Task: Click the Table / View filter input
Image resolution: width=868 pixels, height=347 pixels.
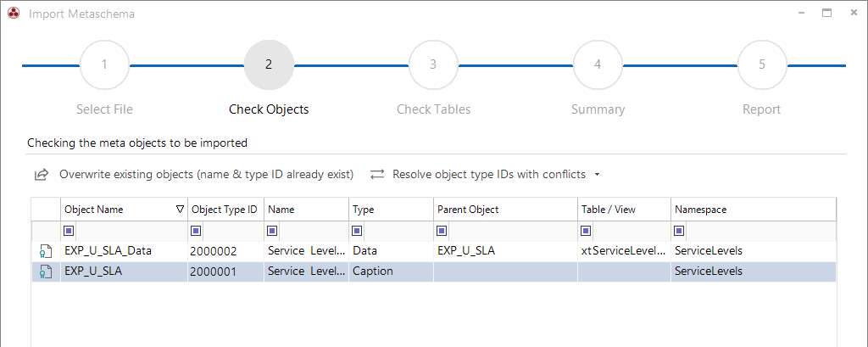Action: [x=631, y=231]
